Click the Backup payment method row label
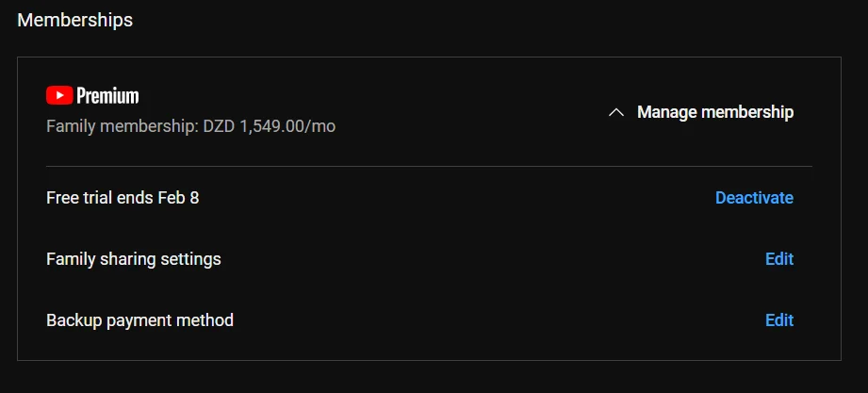Viewport: 868px width, 393px height. (x=139, y=319)
